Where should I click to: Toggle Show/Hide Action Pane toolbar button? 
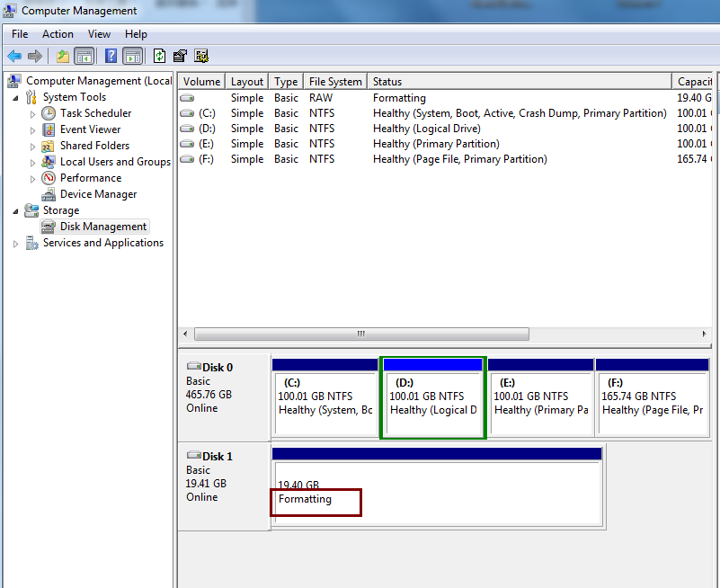pyautogui.click(x=132, y=56)
